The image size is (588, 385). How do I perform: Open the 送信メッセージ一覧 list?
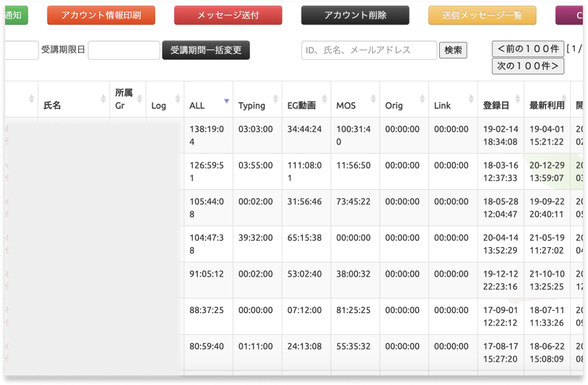tap(482, 15)
